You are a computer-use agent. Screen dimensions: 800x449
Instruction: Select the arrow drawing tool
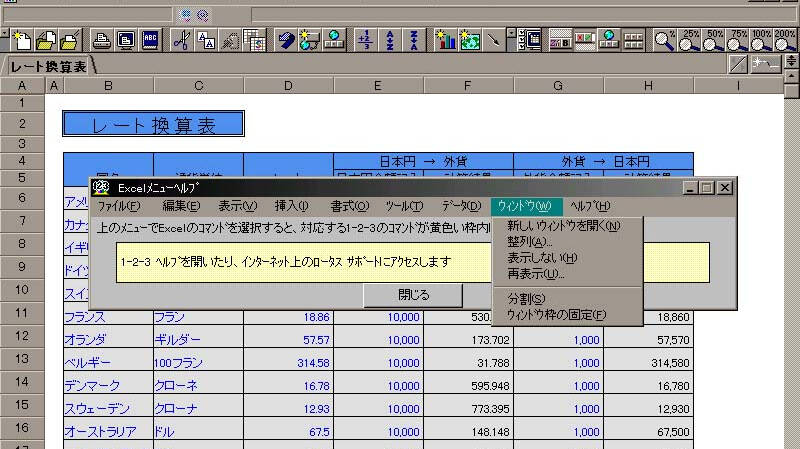pyautogui.click(x=493, y=40)
